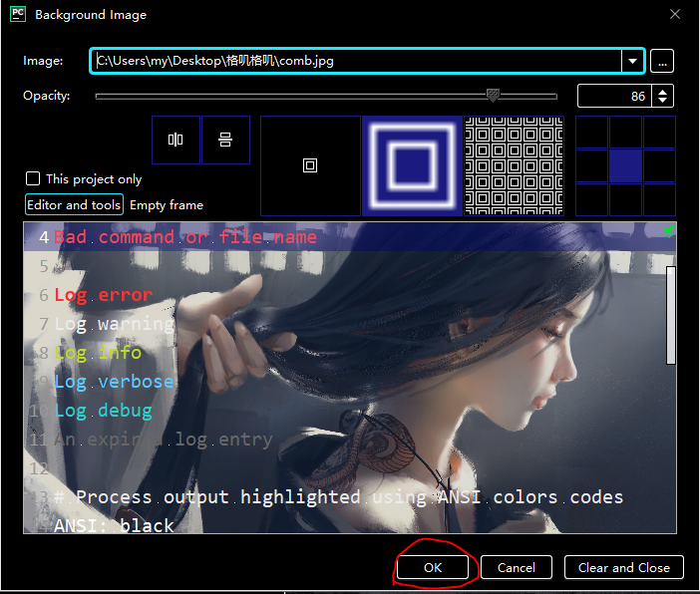Choose middle-left anchor cell in placement grid
Viewport: 700px width, 594px height.
click(x=591, y=165)
